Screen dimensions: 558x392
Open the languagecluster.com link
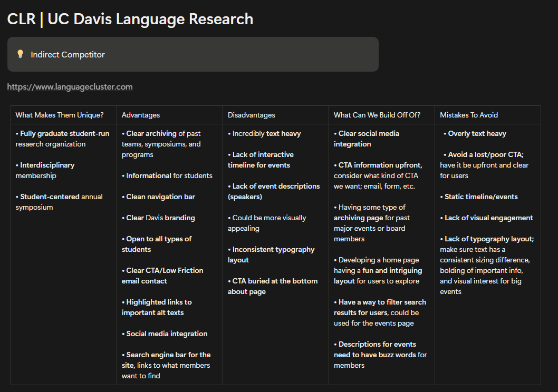(x=70, y=87)
